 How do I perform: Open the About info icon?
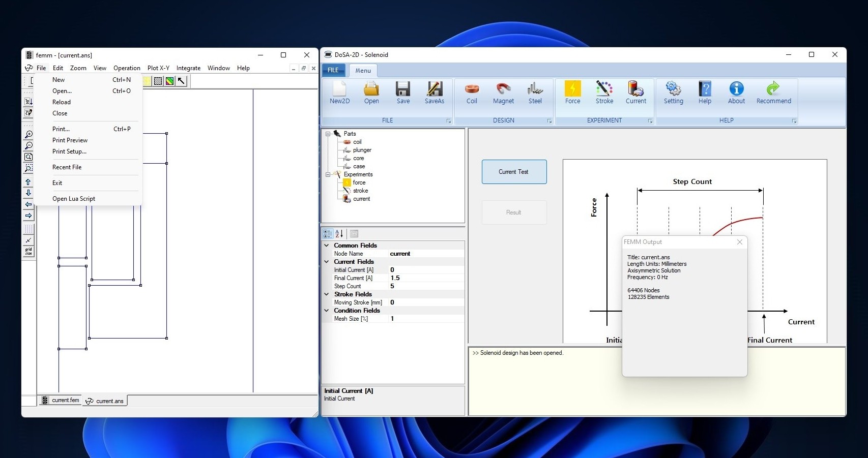point(736,93)
